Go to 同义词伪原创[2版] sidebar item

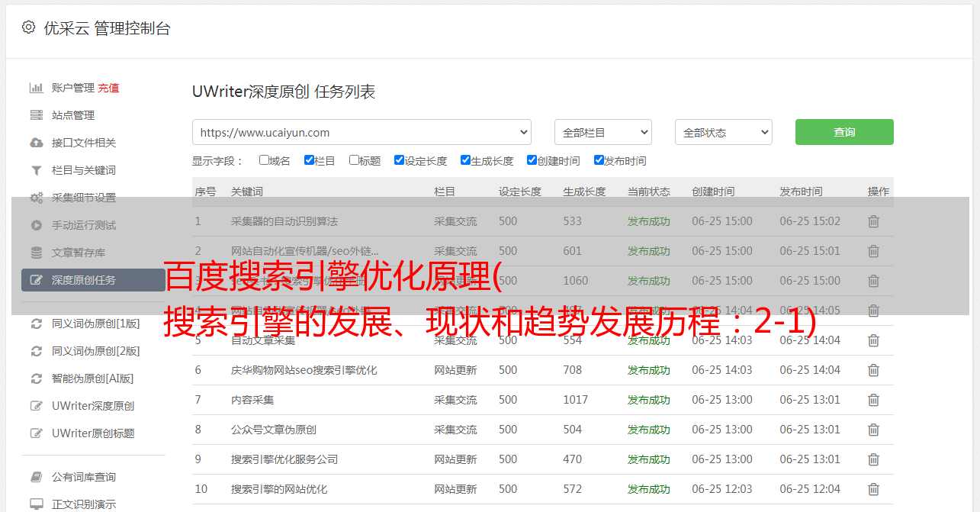[95, 351]
